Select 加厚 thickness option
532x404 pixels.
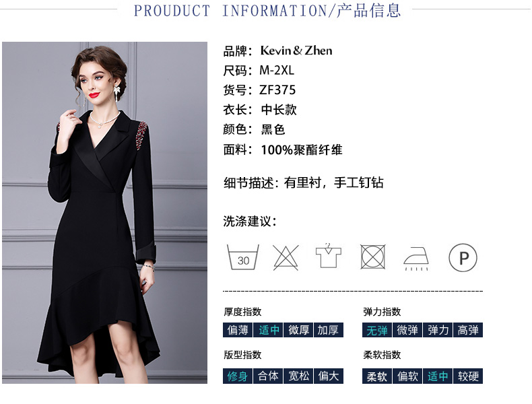(329, 330)
